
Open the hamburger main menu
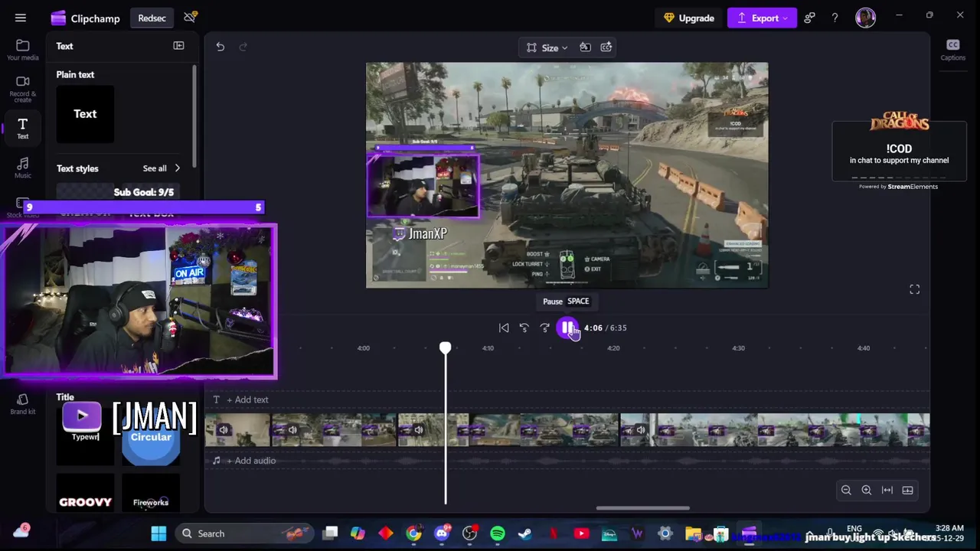coord(21,18)
